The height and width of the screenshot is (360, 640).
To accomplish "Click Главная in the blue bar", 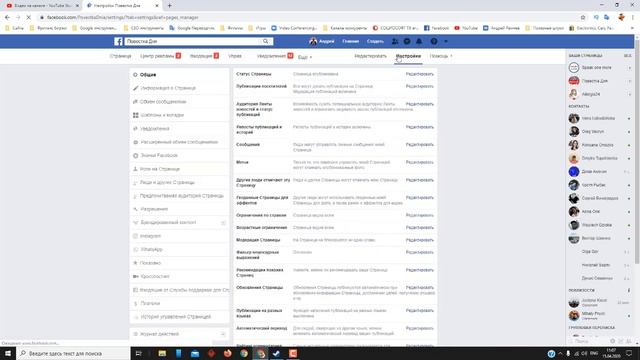I will (x=351, y=41).
